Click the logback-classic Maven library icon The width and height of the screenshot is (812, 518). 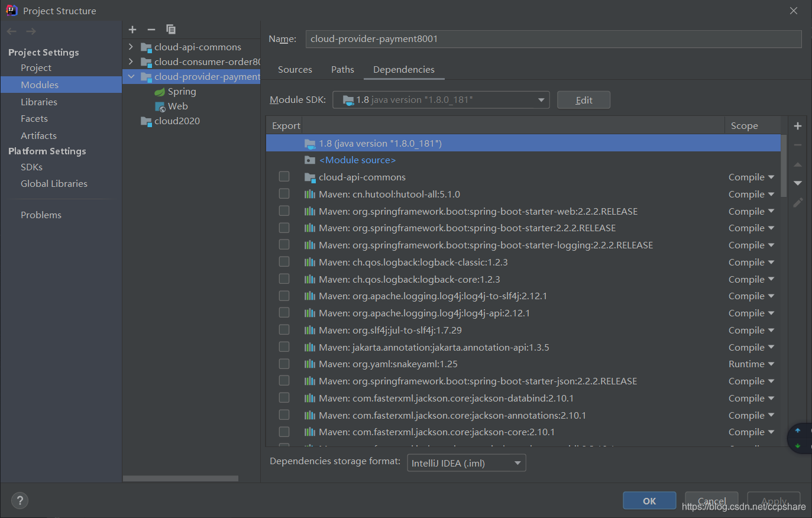(x=310, y=263)
